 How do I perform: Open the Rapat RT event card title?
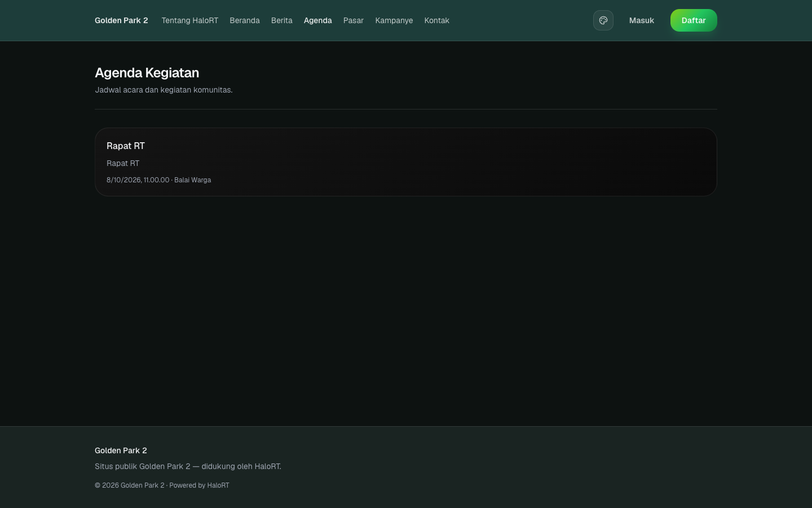(x=126, y=146)
